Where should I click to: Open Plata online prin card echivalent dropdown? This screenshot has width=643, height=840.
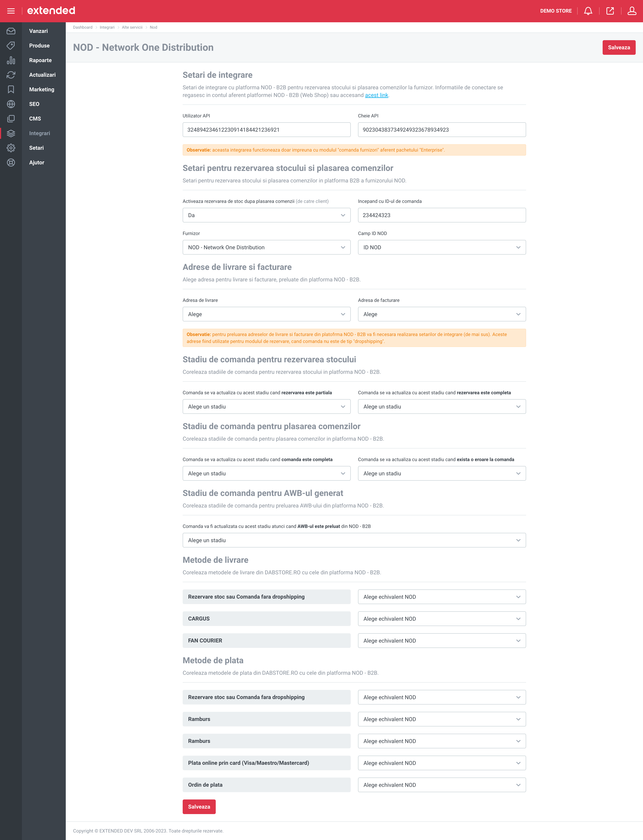(442, 763)
